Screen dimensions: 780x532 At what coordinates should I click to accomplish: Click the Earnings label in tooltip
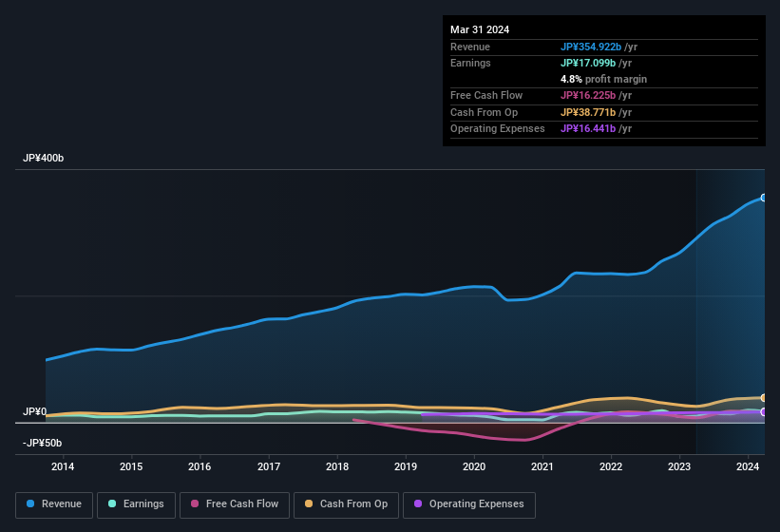pos(470,63)
